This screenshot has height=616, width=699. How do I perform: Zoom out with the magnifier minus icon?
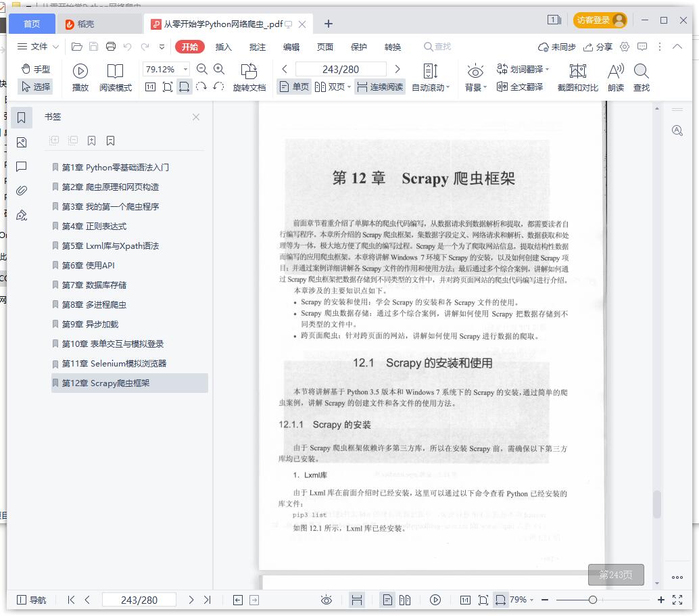(x=202, y=69)
